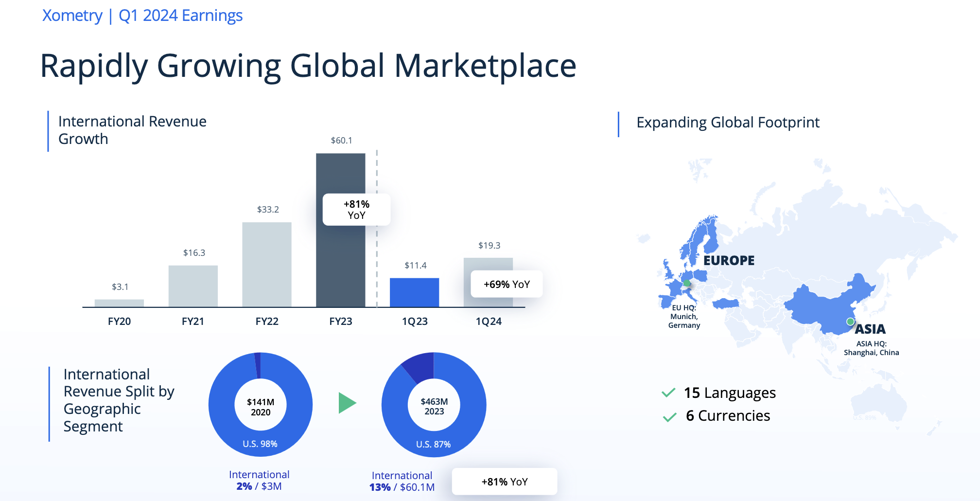Click the International 13% / $60.1M link

pyautogui.click(x=402, y=482)
